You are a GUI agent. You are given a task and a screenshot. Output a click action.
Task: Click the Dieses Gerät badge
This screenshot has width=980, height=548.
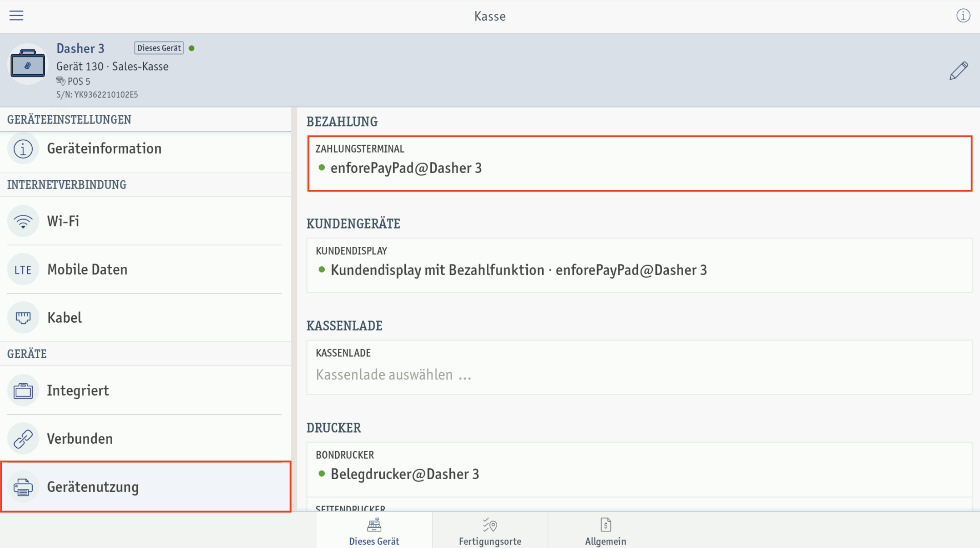pyautogui.click(x=159, y=48)
